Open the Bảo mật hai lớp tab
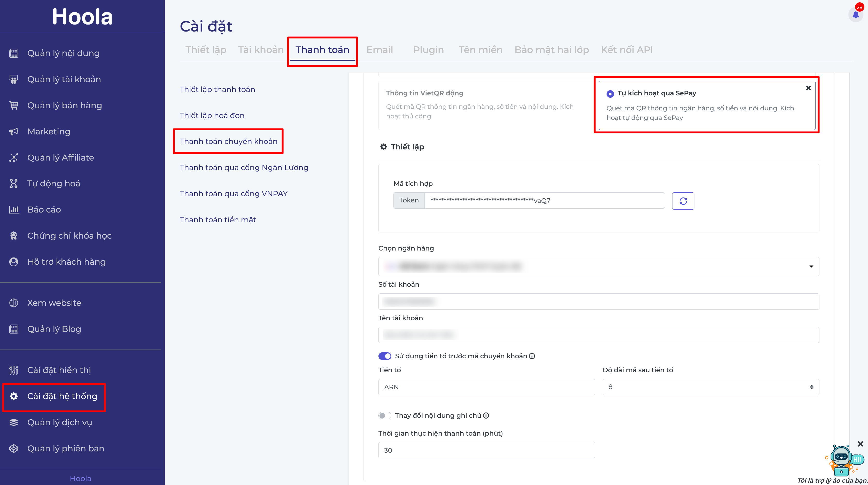868x485 pixels. coord(551,50)
